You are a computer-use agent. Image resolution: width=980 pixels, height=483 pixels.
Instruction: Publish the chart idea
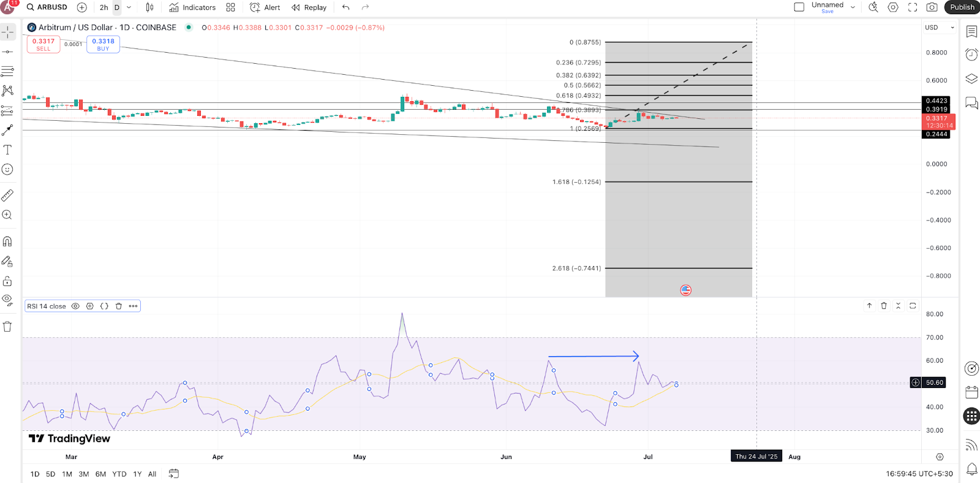point(962,7)
